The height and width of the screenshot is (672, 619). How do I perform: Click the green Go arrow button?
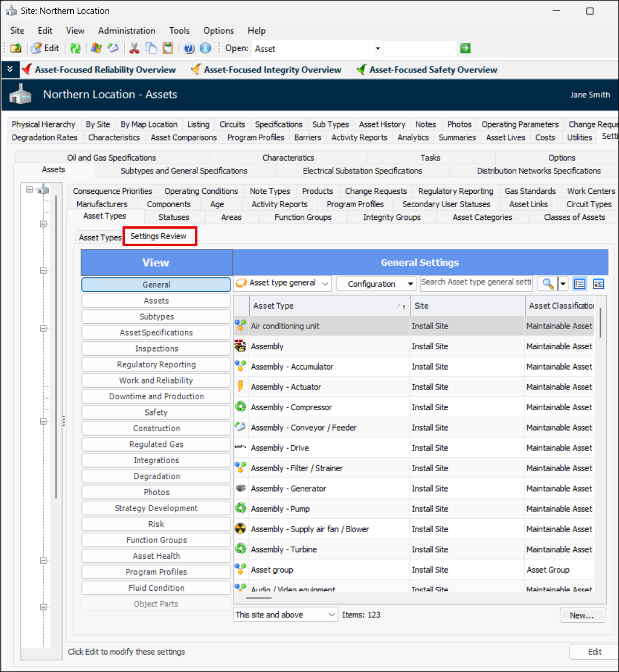coord(465,48)
